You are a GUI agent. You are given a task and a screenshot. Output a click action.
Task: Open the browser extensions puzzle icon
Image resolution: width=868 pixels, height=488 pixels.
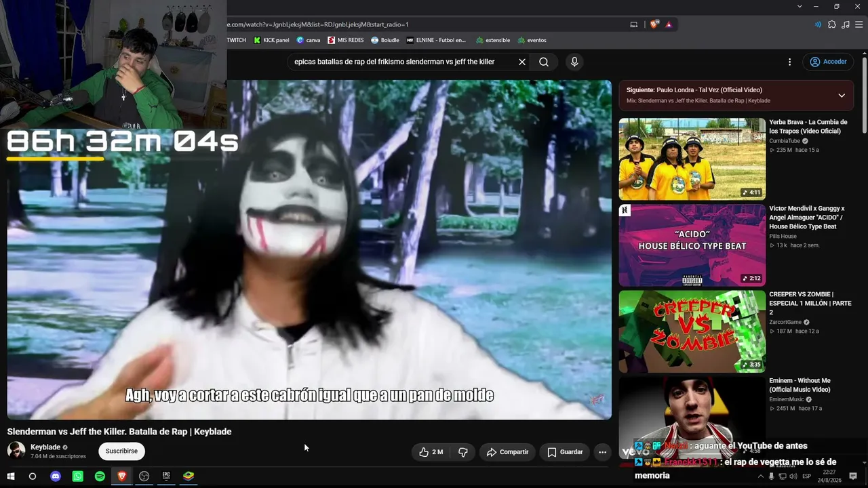[832, 24]
